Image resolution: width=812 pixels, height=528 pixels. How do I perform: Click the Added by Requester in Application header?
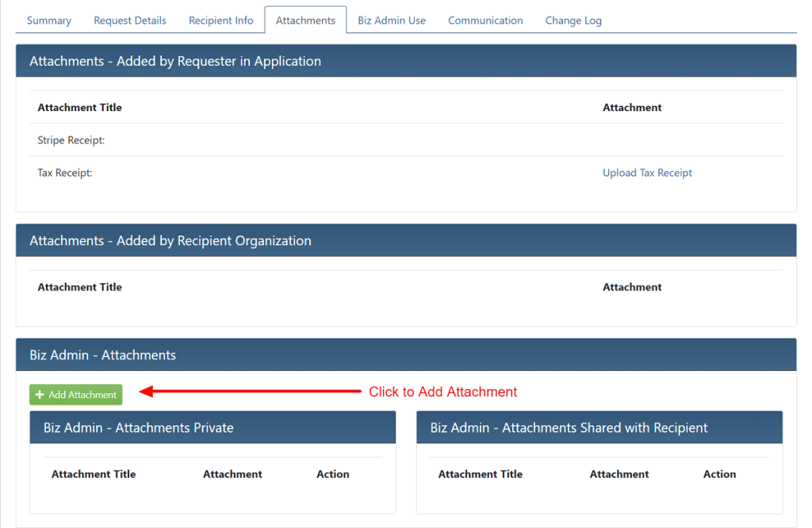[x=175, y=61]
